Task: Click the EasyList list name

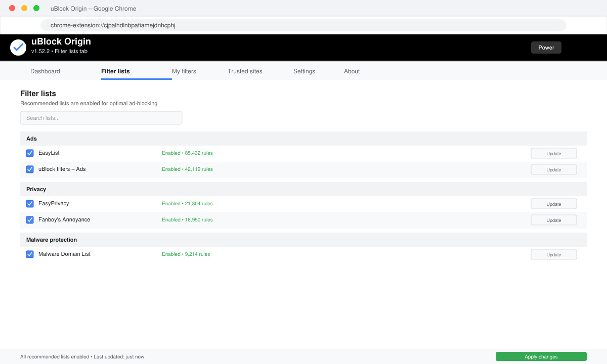Action: 49,153
